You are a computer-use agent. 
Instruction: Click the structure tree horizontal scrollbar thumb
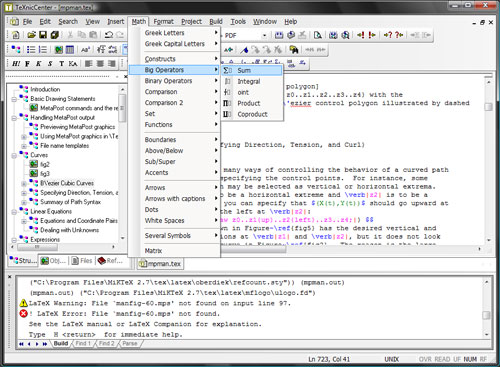[x=37, y=247]
